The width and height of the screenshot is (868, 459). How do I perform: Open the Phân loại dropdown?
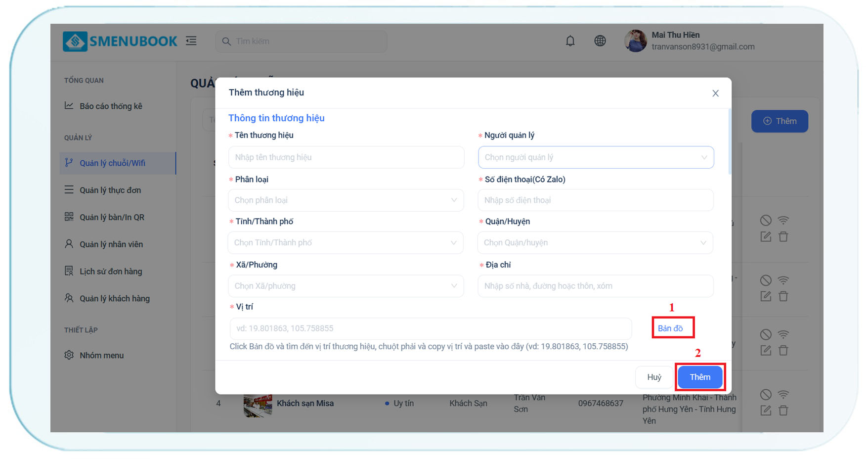coord(346,200)
